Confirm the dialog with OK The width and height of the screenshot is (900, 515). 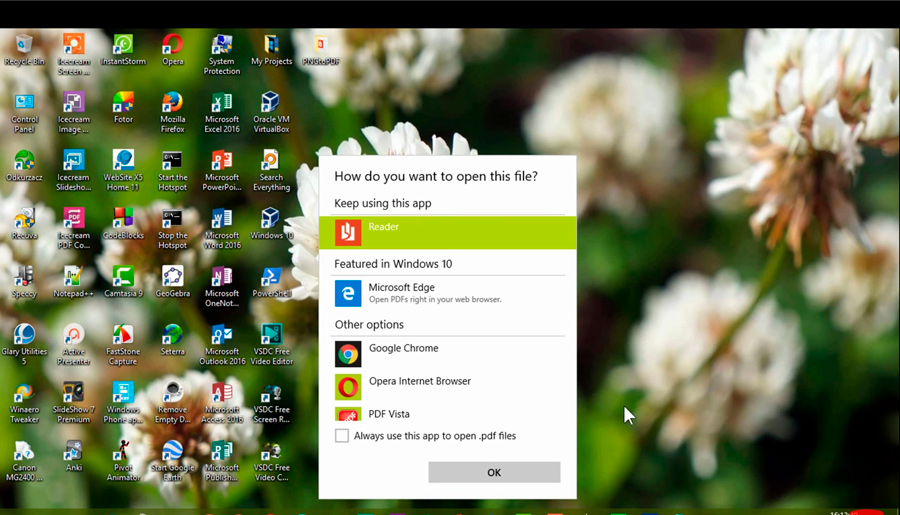click(x=494, y=473)
